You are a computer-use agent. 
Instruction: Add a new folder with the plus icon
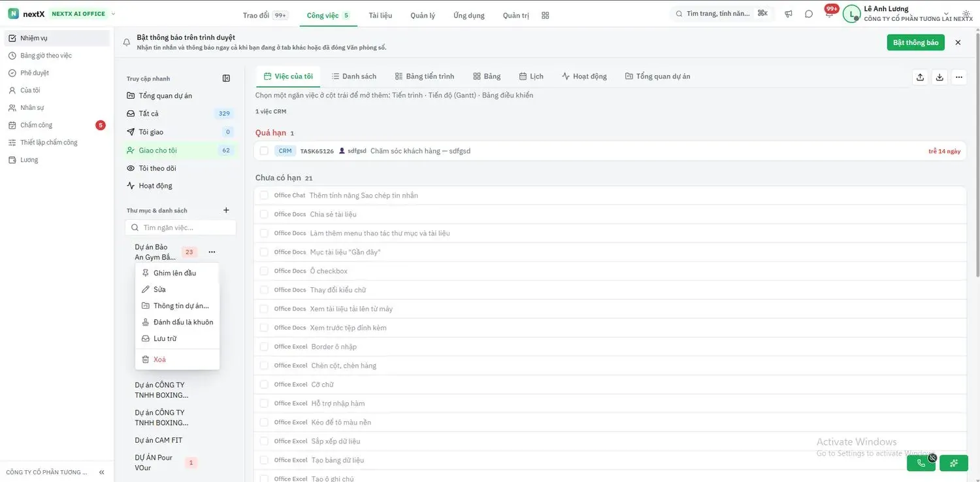226,211
